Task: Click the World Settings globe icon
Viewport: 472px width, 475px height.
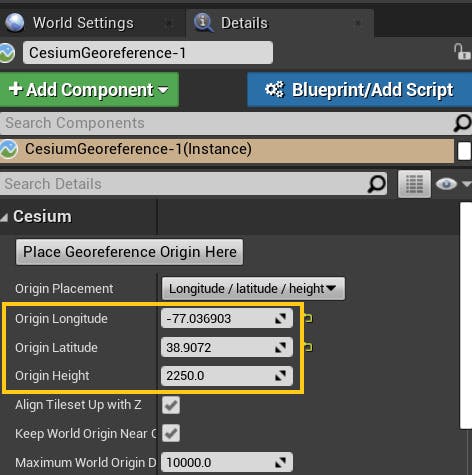Action: pos(14,23)
